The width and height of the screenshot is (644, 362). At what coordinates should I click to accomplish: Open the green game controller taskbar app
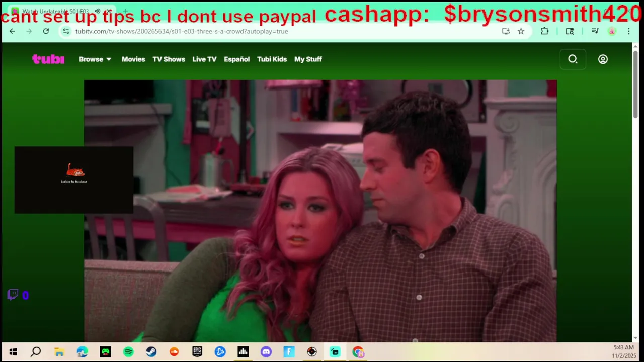[x=105, y=352]
